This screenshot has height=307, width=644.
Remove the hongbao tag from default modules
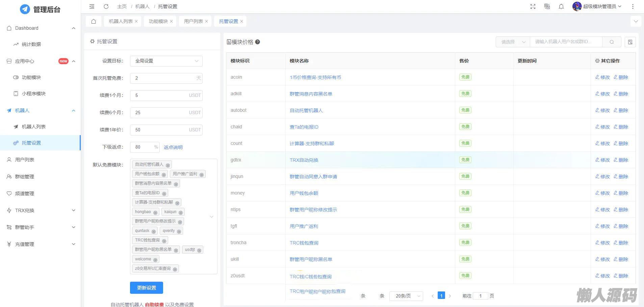pos(155,212)
